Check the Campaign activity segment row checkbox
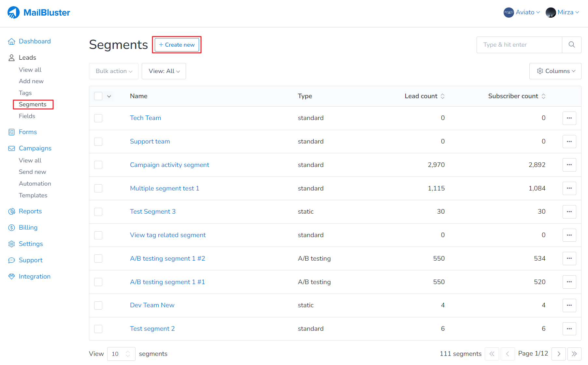This screenshot has width=588, height=365. click(98, 165)
